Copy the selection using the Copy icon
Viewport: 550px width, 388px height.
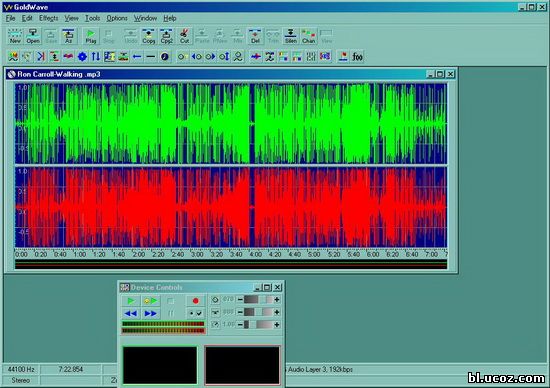coord(149,36)
